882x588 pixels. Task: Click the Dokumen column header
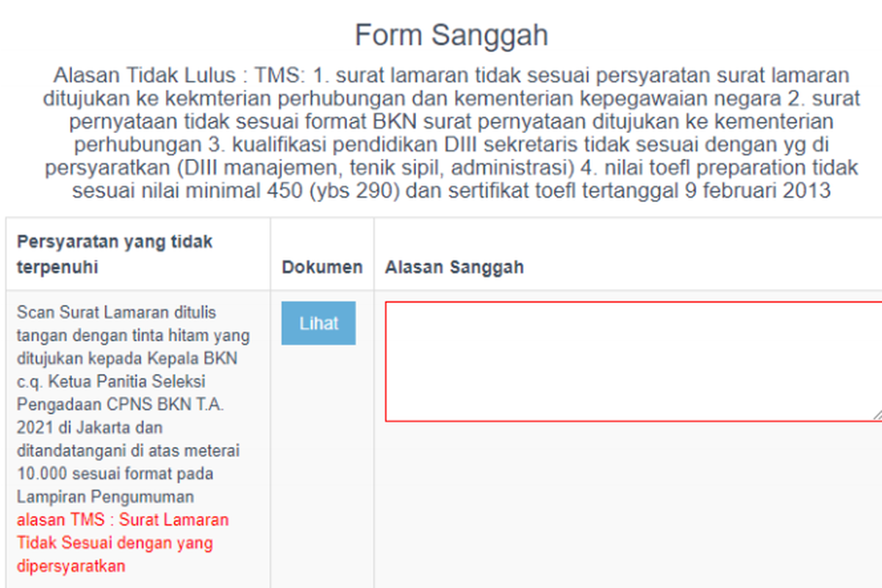coord(322,267)
